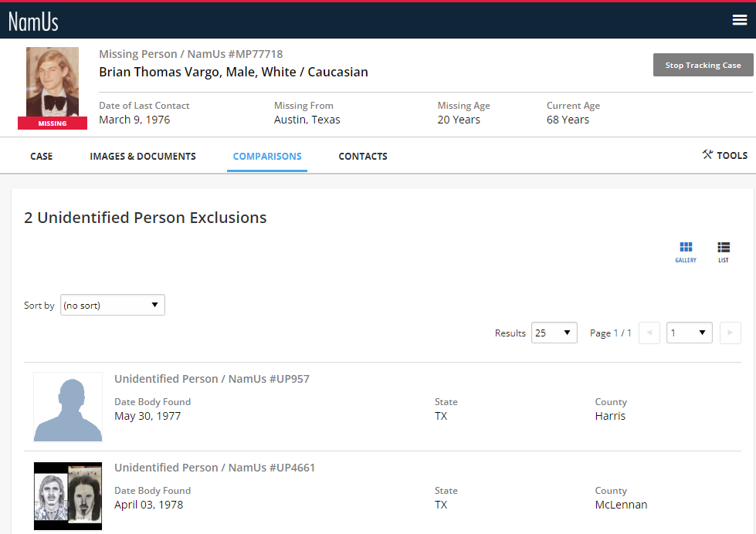Select the Comparisons tab

[267, 156]
